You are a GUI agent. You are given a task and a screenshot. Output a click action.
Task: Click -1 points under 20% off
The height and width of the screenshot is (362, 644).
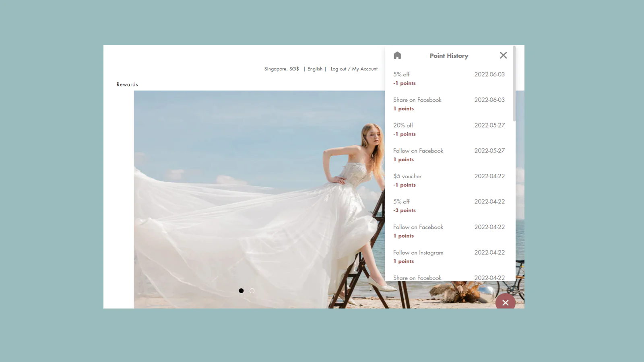point(405,134)
